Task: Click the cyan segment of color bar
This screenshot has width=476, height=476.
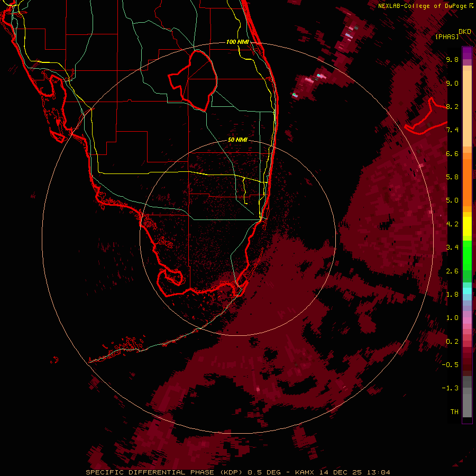Action: tap(467, 290)
